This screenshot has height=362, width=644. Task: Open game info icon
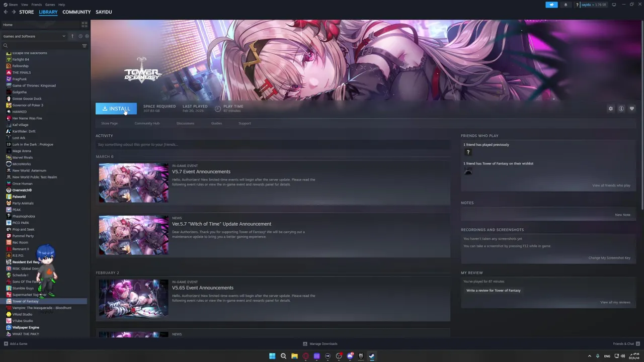(x=621, y=109)
